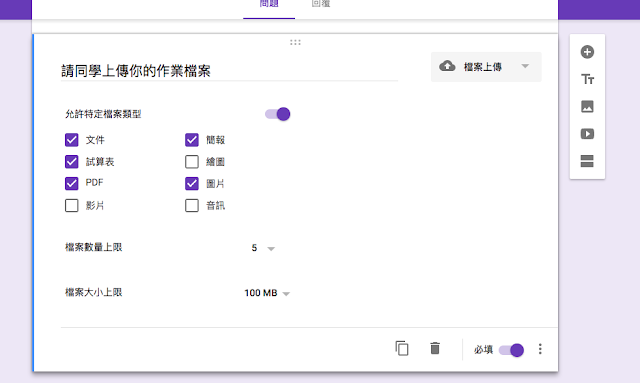Uncheck the 試算表 file type
Screen dimensions: 640x383
71,162
